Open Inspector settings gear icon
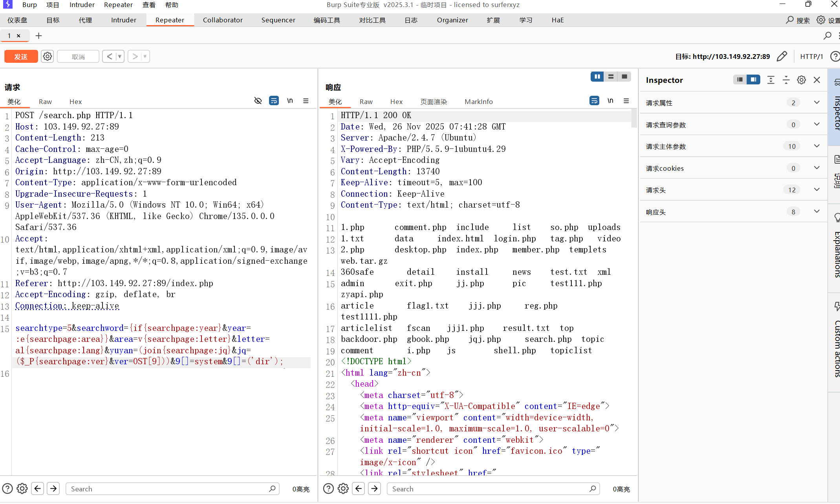840x504 pixels. click(801, 80)
